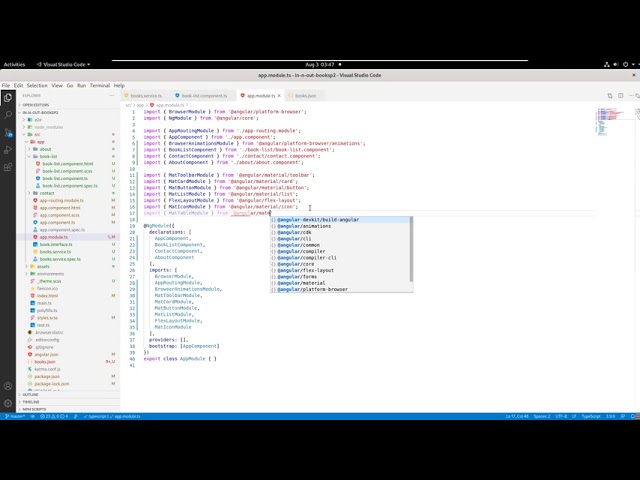640x480 pixels.
Task: Collapse the book-list folder
Action: click(48, 156)
